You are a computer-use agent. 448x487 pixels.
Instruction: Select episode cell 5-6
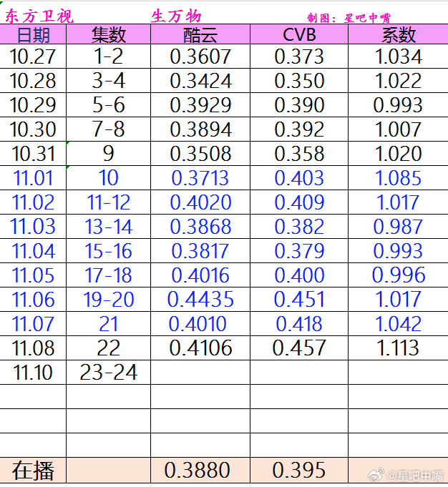[108, 105]
